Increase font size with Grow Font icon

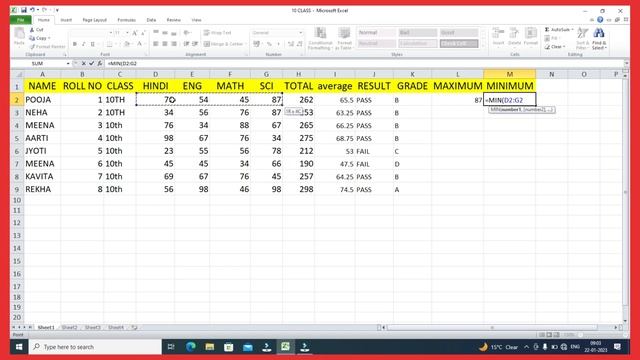135,33
